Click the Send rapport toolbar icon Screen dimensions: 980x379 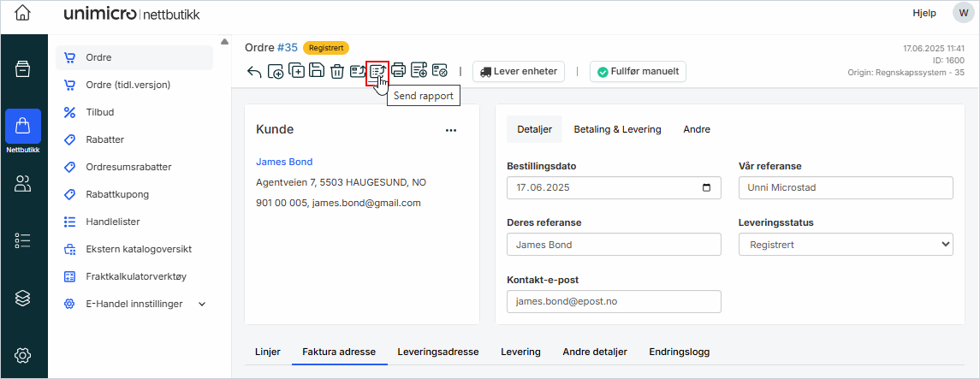[377, 72]
